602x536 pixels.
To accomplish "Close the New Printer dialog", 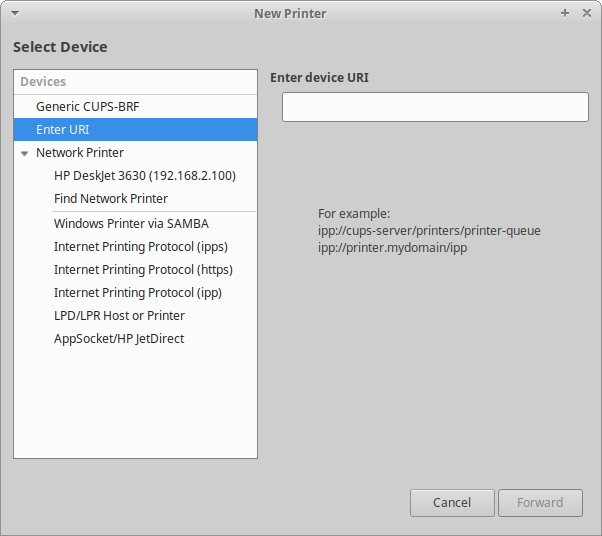I will (x=585, y=13).
